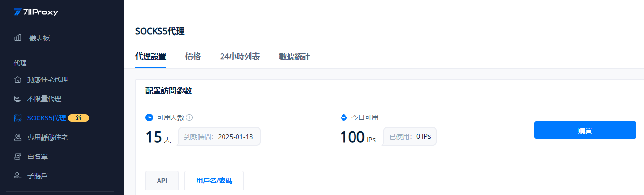
Task: Switch to the API tab
Action: point(162,181)
